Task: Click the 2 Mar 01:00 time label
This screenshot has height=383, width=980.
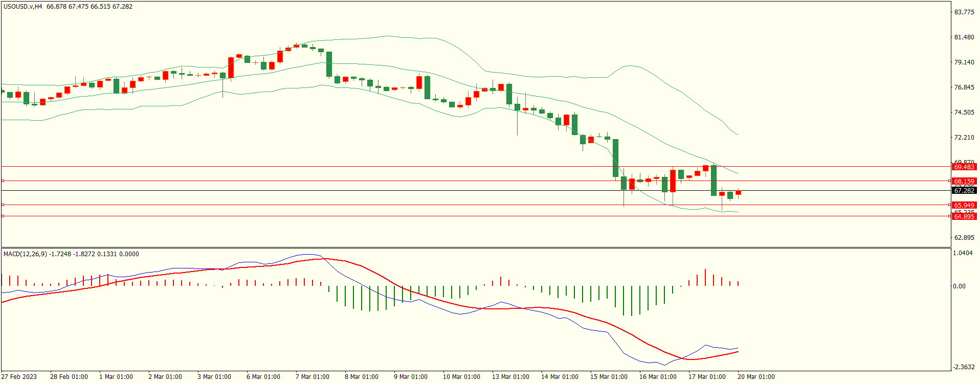Action: (x=165, y=376)
